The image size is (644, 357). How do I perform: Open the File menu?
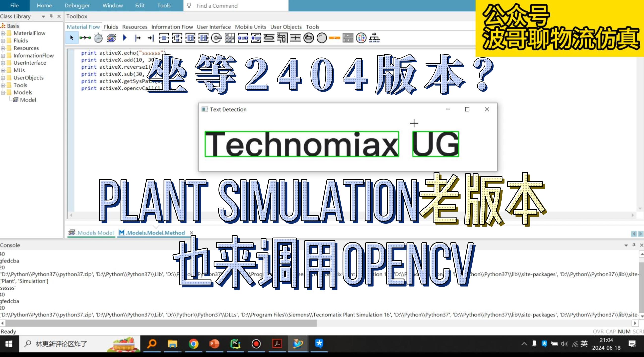click(x=14, y=5)
